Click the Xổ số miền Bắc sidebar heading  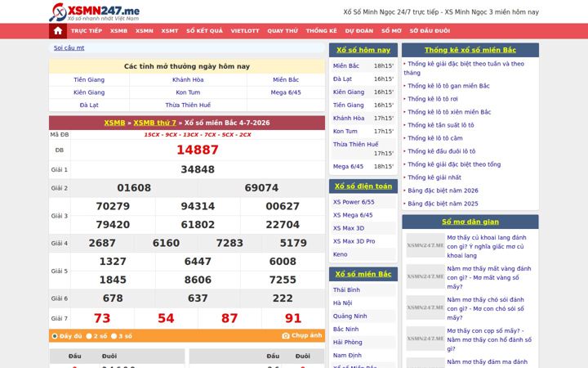coord(363,274)
